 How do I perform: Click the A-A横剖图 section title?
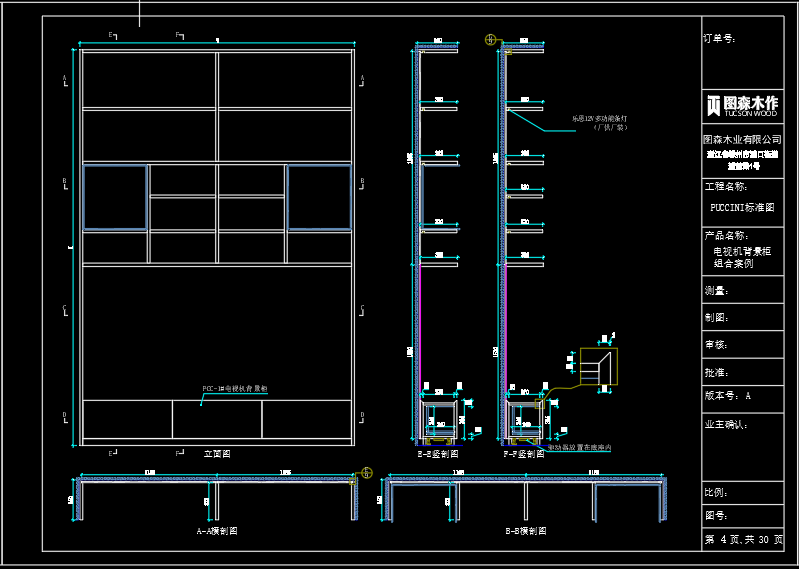pyautogui.click(x=217, y=531)
